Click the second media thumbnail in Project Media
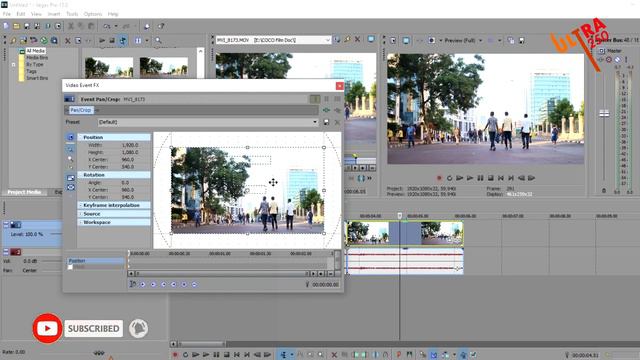 pyautogui.click(x=164, y=67)
